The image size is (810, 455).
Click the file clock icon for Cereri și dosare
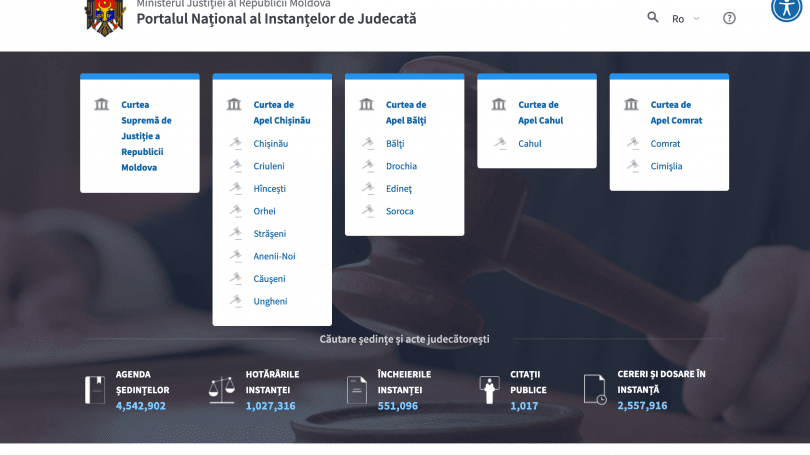595,389
